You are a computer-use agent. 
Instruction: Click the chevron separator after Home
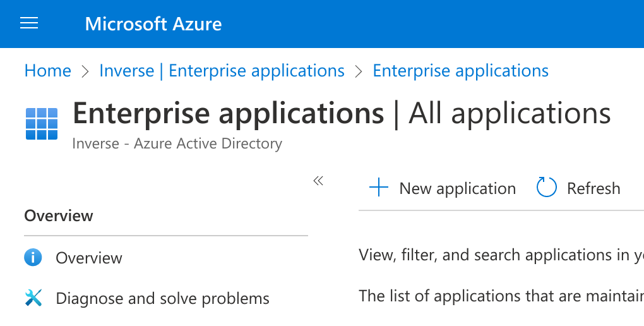[85, 71]
